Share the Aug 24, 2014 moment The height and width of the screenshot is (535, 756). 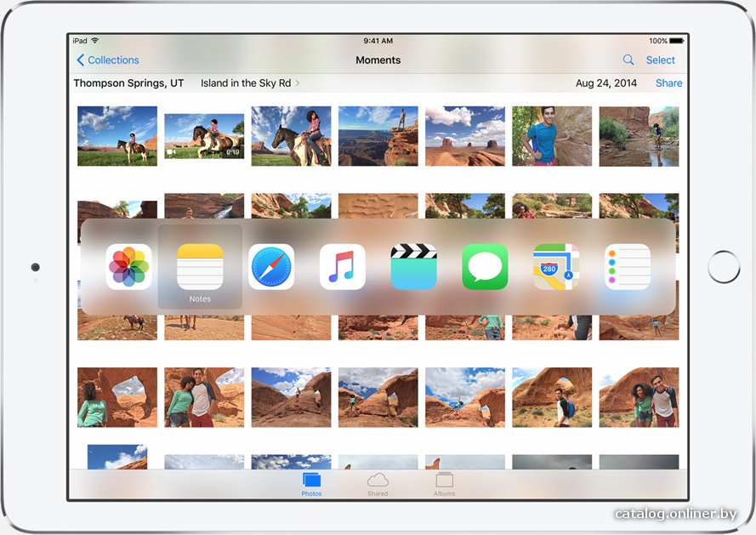click(x=668, y=83)
